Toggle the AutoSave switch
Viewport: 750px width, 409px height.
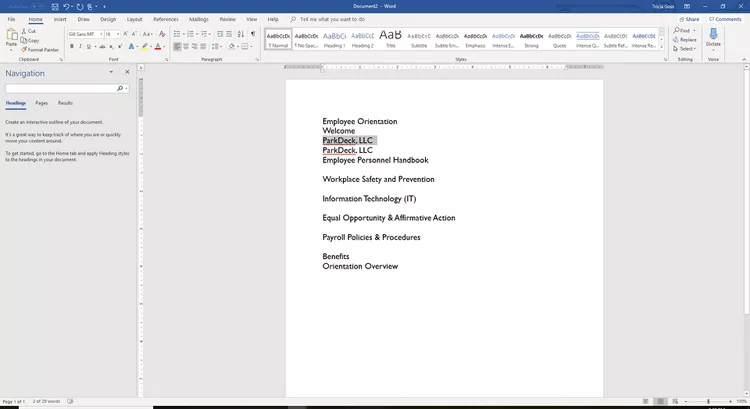click(38, 7)
